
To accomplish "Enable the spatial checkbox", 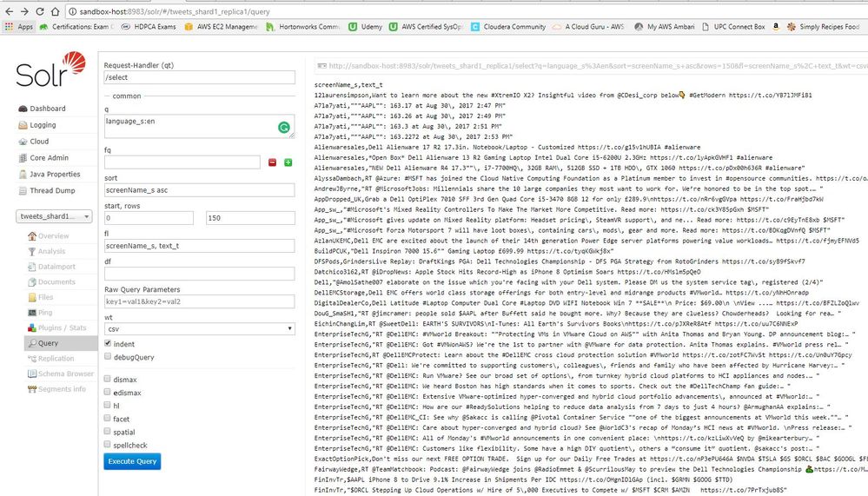I will (x=108, y=431).
